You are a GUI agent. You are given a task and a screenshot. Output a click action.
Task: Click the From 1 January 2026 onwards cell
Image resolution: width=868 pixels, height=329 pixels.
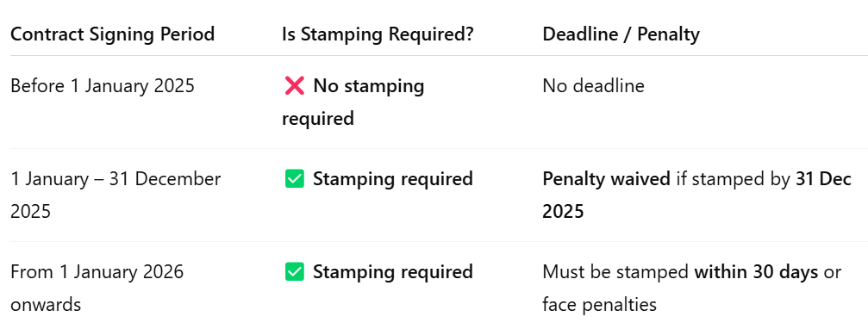tap(97, 288)
